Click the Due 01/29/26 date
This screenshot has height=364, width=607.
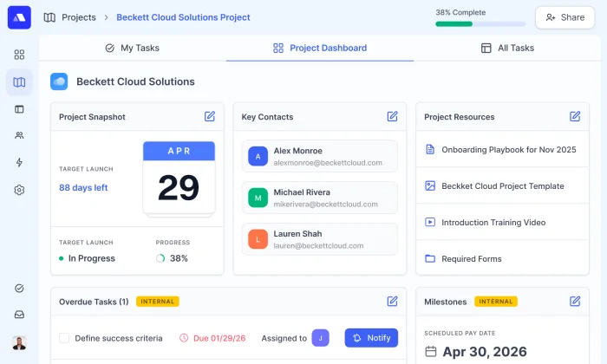click(x=219, y=338)
